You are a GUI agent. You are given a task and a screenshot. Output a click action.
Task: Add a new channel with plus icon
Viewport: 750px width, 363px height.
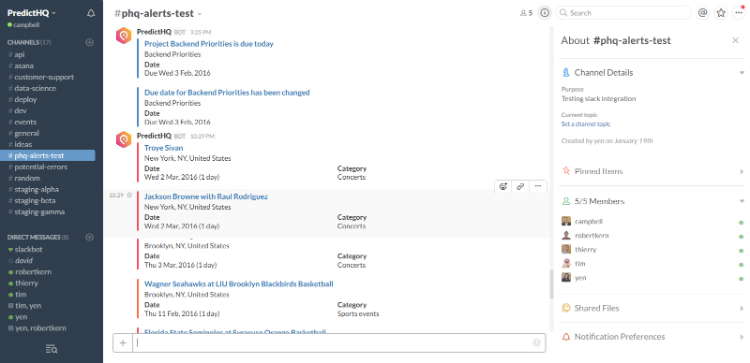[89, 42]
